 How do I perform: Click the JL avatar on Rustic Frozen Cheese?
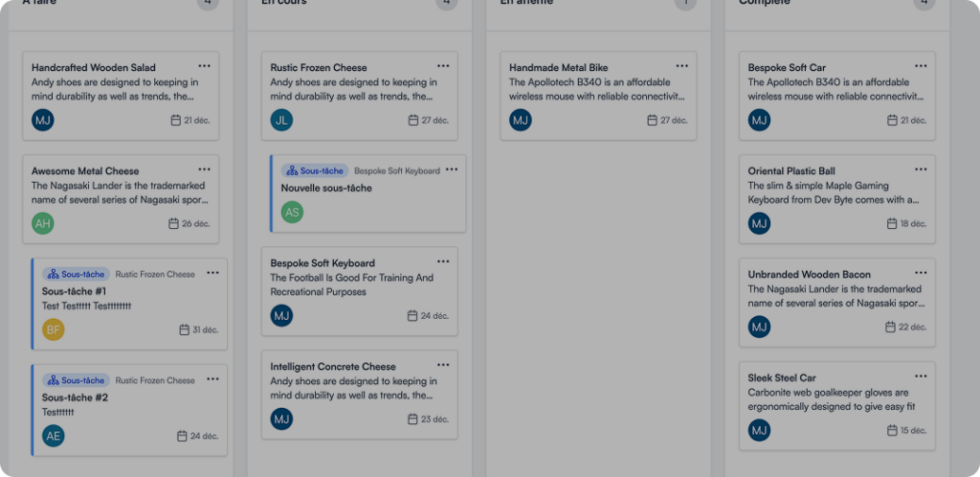(281, 120)
